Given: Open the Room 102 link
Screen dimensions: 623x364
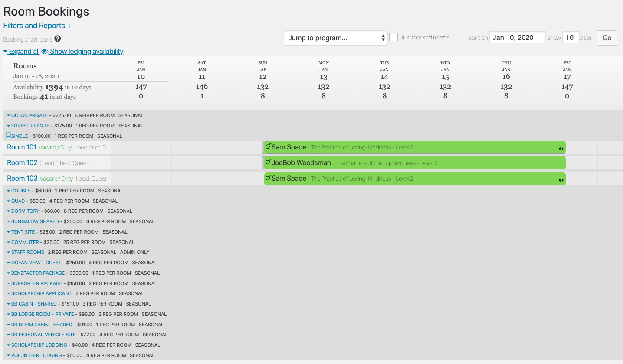Looking at the screenshot, I should pyautogui.click(x=22, y=163).
